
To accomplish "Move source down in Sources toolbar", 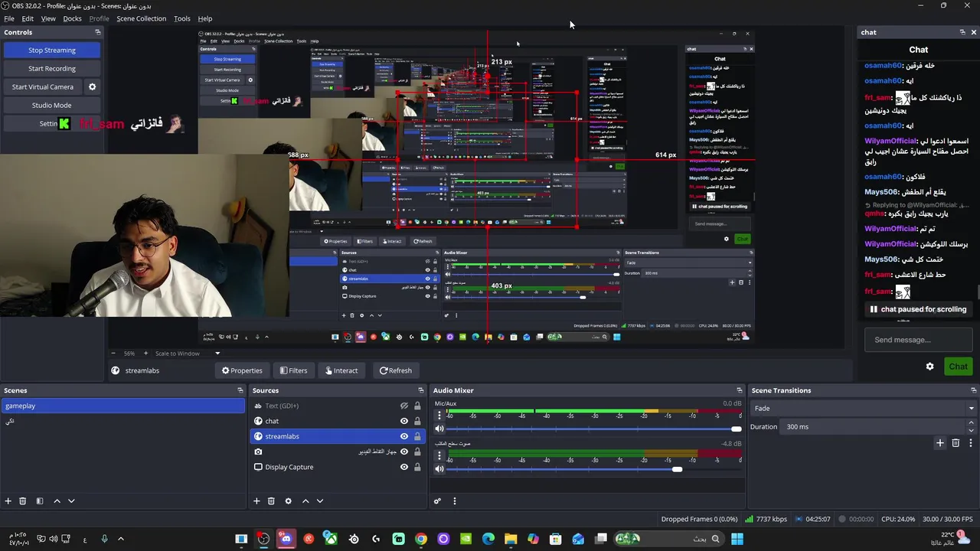I will [x=320, y=501].
